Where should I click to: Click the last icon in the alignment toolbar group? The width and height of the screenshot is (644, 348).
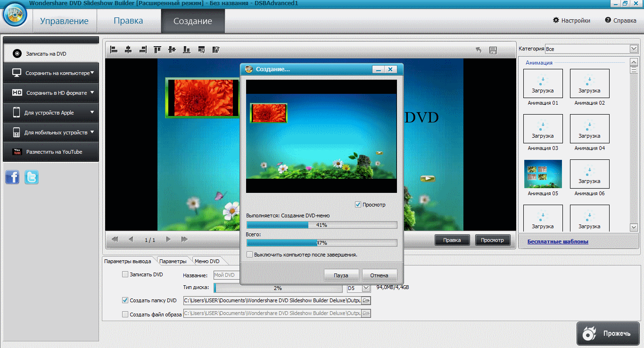[216, 49]
